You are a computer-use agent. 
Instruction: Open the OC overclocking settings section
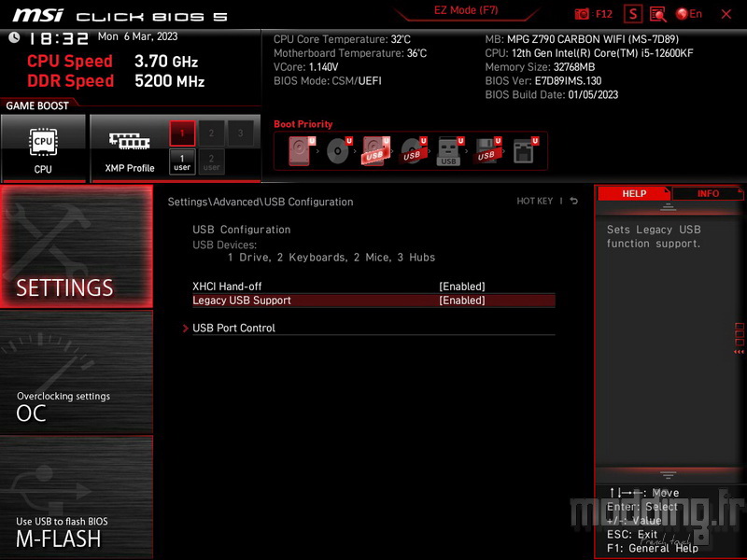77,372
